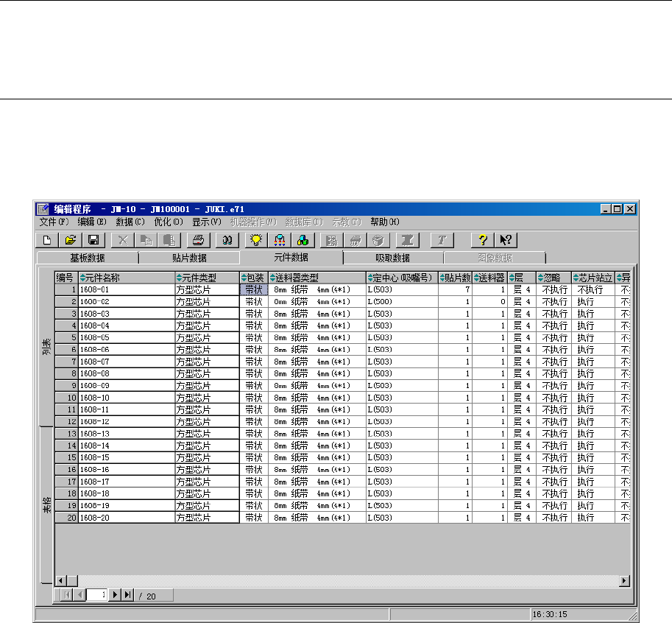Click the grayed machine head toolbar icon
The width and height of the screenshot is (672, 623).
click(407, 240)
